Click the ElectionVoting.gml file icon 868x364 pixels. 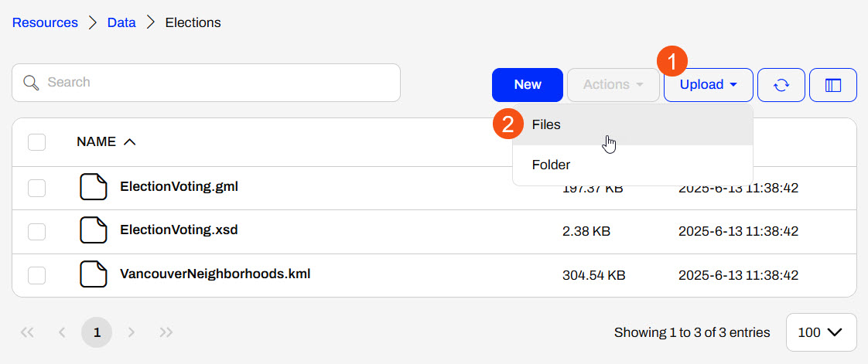tap(94, 187)
